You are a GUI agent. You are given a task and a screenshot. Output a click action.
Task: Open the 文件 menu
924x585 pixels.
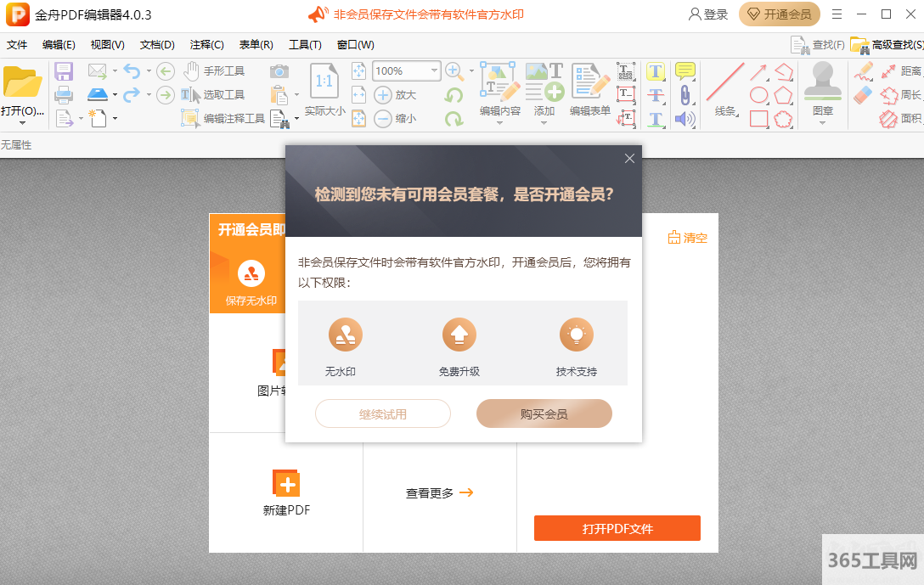[x=17, y=45]
